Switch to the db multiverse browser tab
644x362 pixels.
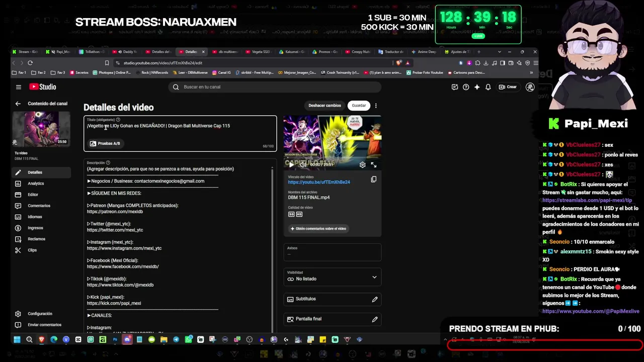tap(224, 52)
